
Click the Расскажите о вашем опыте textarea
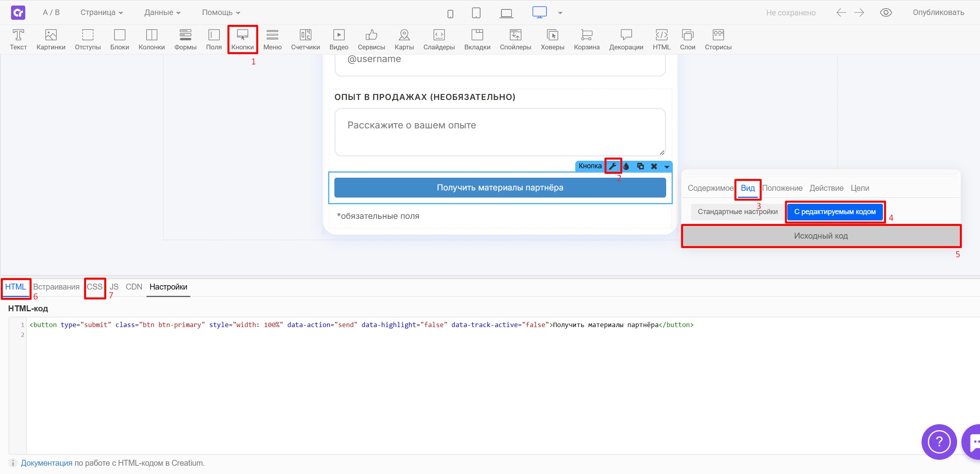499,132
